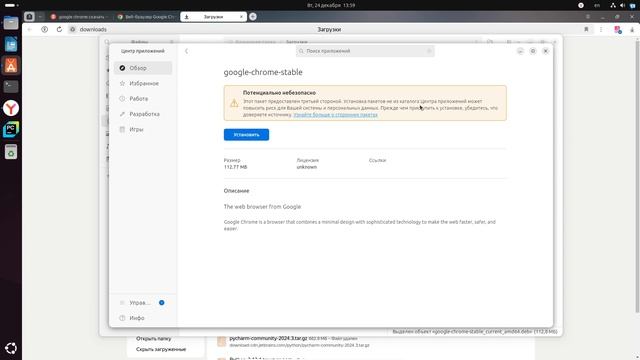The height and width of the screenshot is (360, 640).
Task: Go back with the App Center back arrow
Action: pyautogui.click(x=187, y=51)
